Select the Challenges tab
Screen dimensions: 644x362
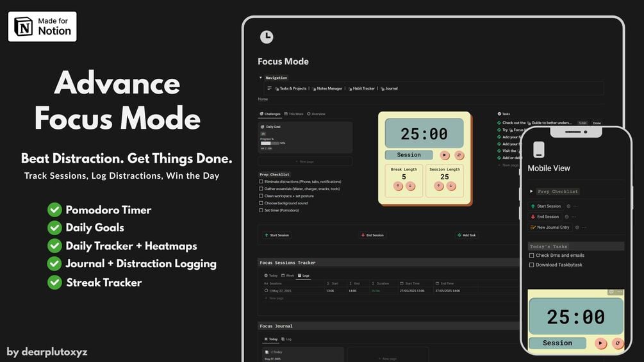[x=270, y=113]
